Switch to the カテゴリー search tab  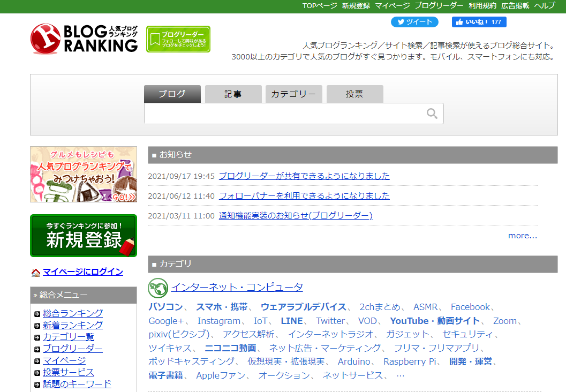[293, 94]
